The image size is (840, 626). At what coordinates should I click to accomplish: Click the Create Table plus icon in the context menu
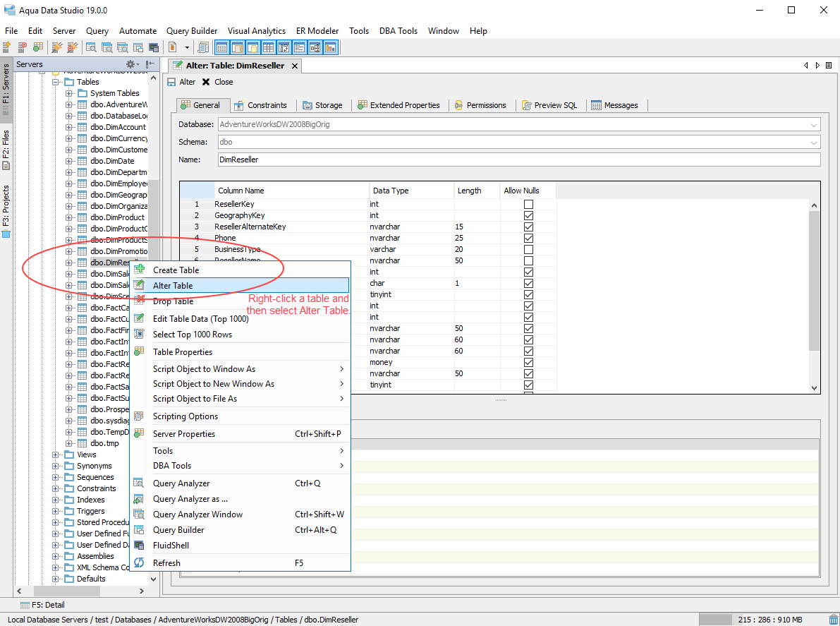(139, 269)
